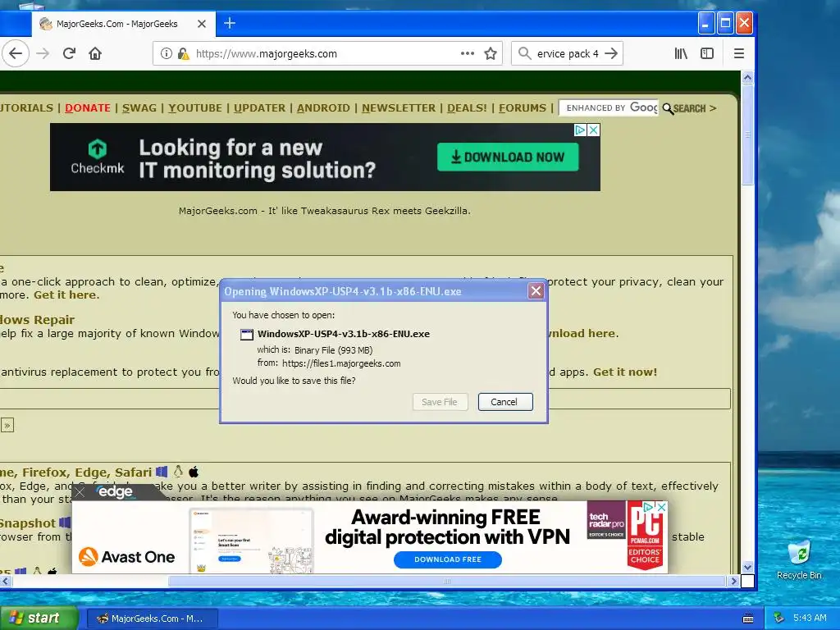The image size is (840, 630).
Task: Open the ANDROID menu link
Action: (x=323, y=107)
